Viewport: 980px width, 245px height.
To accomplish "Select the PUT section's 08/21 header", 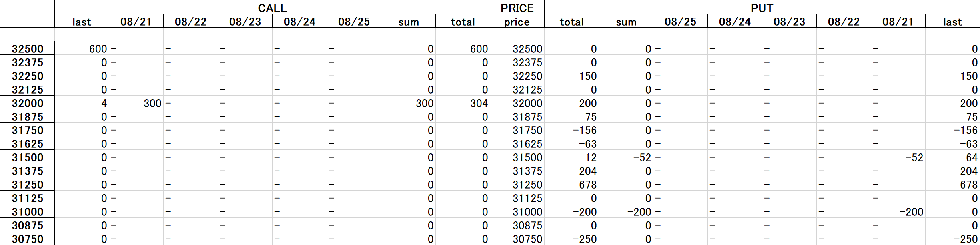I will coord(898,21).
